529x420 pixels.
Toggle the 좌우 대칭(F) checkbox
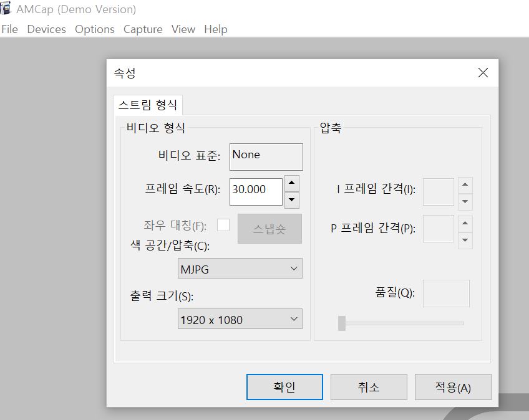pyautogui.click(x=223, y=225)
